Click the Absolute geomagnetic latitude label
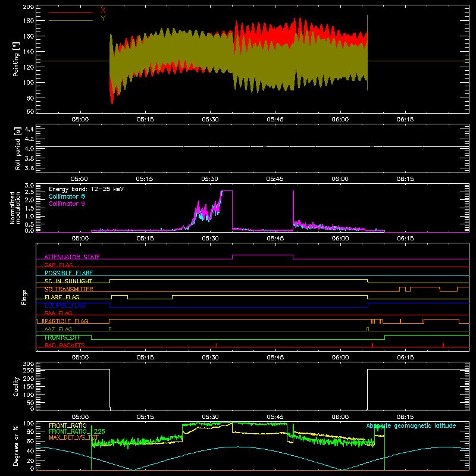The height and width of the screenshot is (476, 476). (x=411, y=425)
